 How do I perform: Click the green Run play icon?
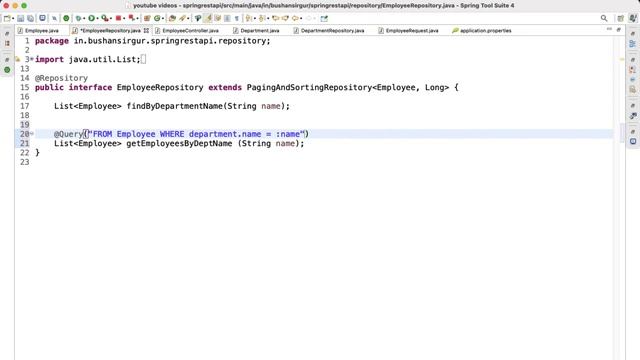(x=91, y=18)
